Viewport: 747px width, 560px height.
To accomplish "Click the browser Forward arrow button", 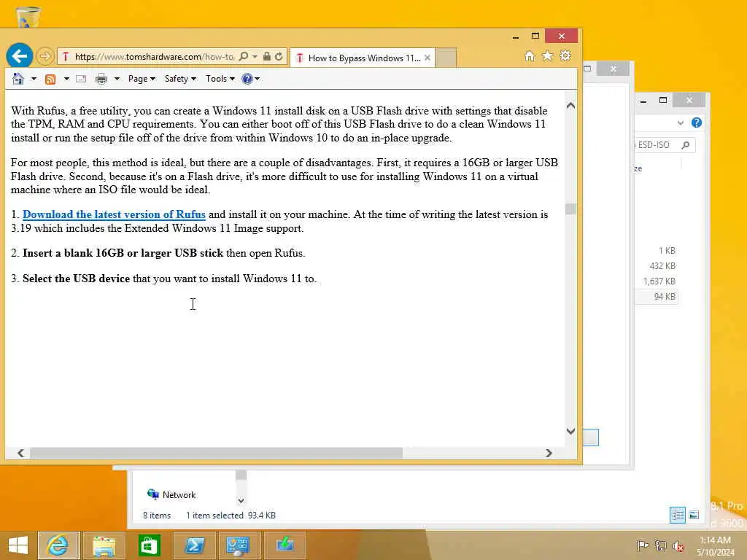I will [x=45, y=57].
